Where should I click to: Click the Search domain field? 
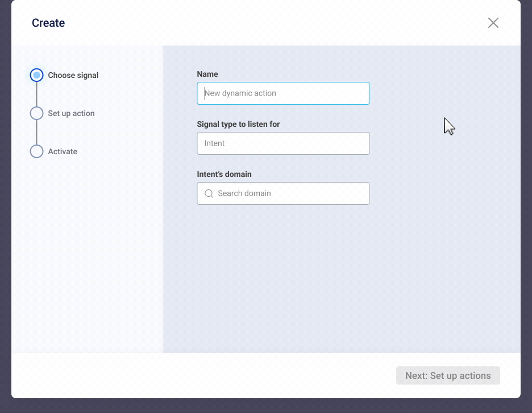click(283, 193)
